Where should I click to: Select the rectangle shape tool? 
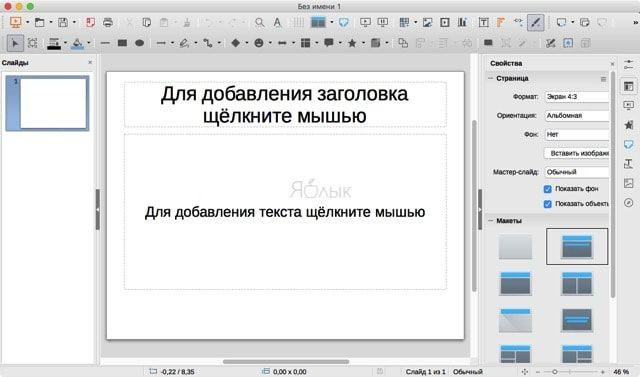coord(122,43)
